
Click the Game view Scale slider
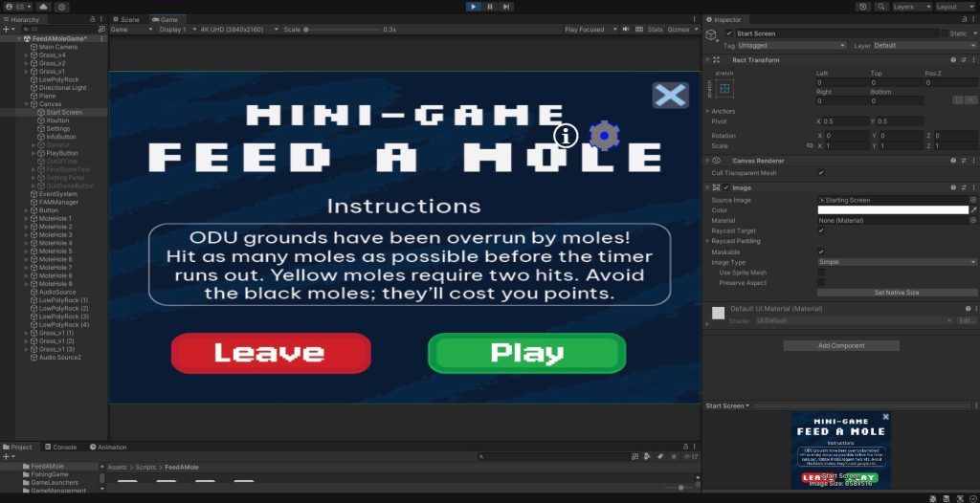(x=343, y=30)
